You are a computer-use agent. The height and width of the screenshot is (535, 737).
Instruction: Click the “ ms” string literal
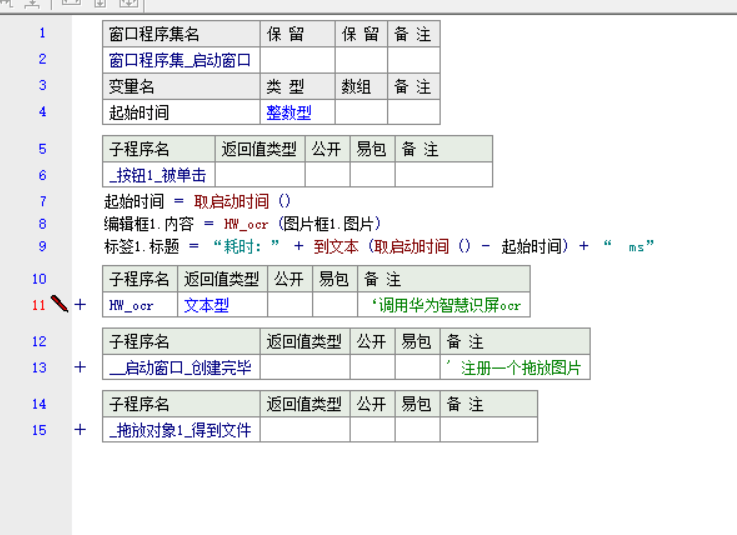pyautogui.click(x=629, y=246)
